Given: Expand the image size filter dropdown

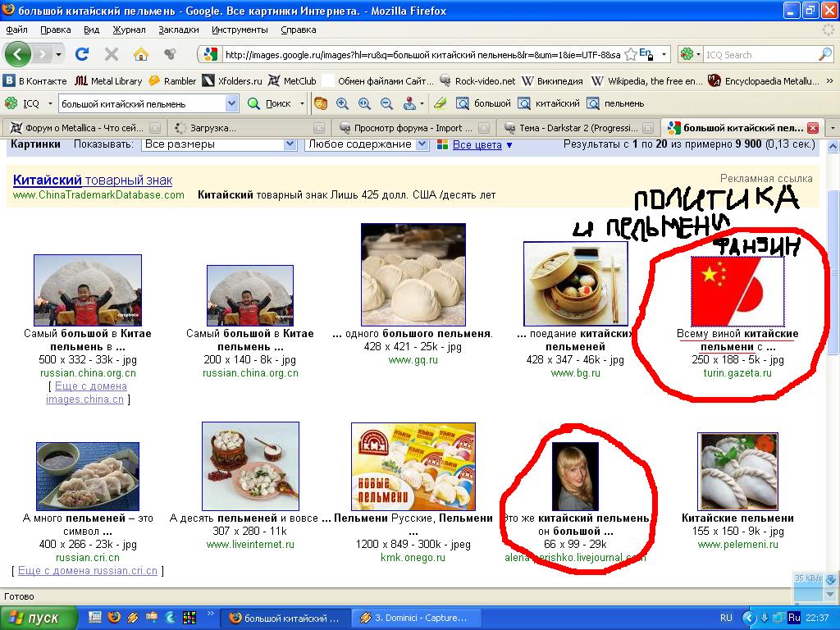Looking at the screenshot, I should click(289, 144).
